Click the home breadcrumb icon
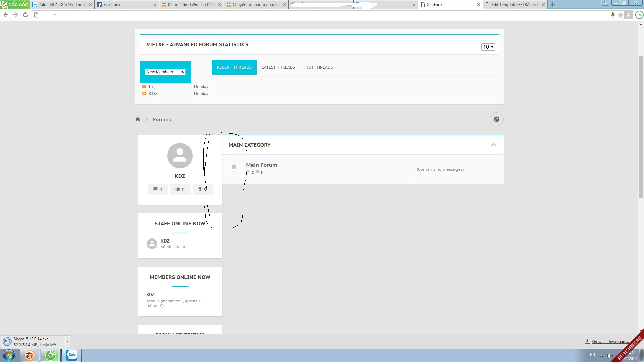This screenshot has width=644, height=362. tap(138, 119)
